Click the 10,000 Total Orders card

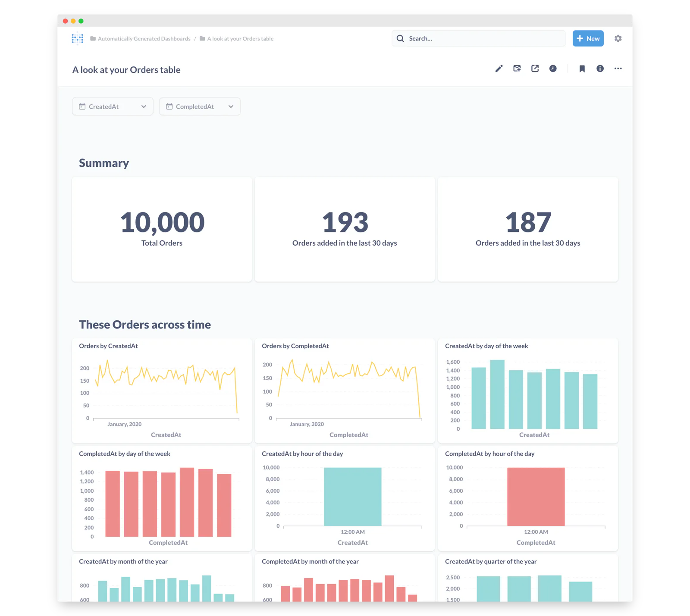point(162,229)
